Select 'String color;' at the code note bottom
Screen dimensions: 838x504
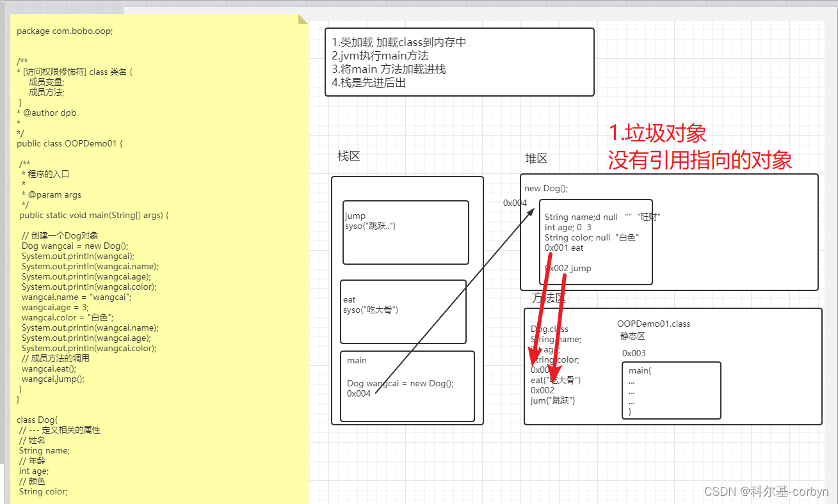tap(44, 491)
